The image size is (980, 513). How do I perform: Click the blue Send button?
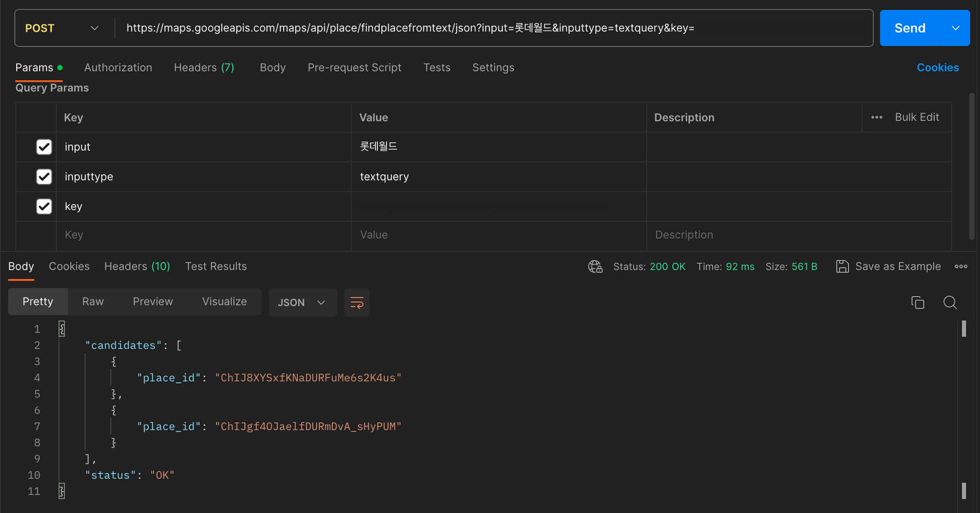(910, 28)
